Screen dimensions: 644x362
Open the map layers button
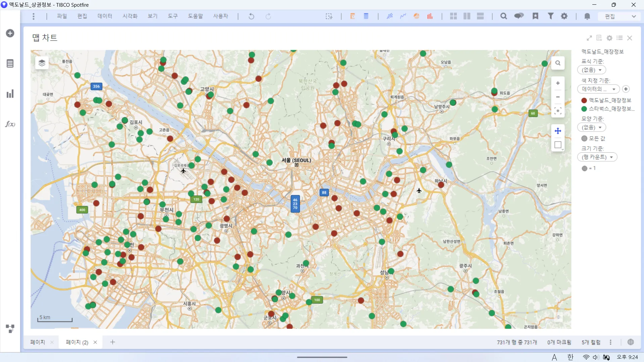point(42,63)
